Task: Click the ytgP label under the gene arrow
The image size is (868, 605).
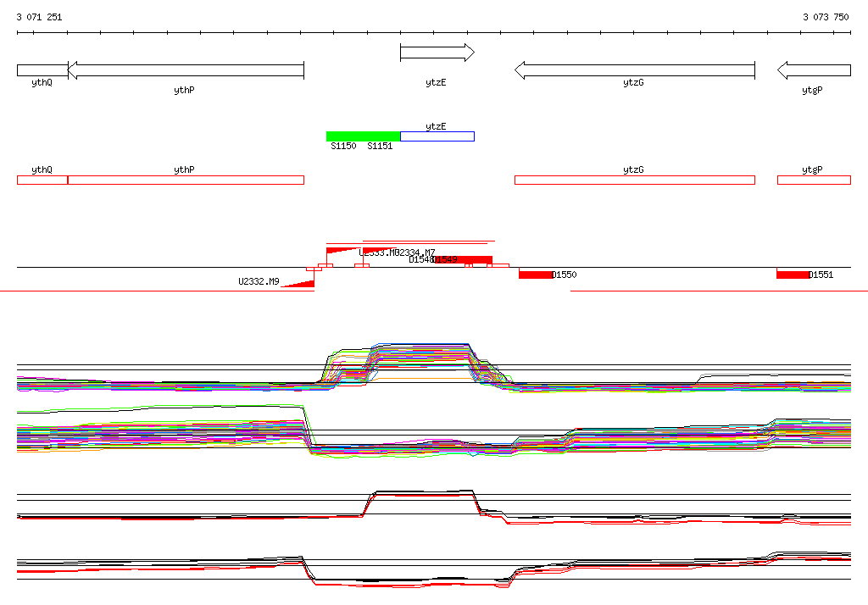Action: coord(812,90)
